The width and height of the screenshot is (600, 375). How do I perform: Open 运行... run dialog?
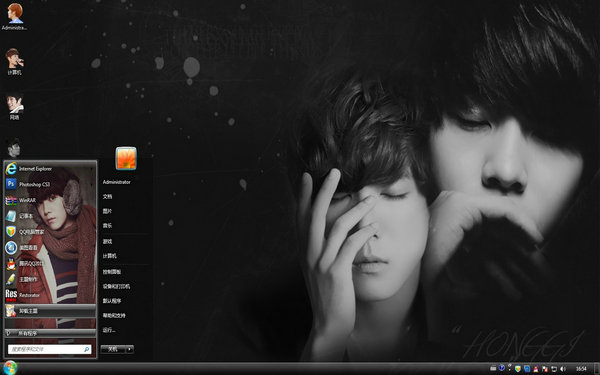109,330
